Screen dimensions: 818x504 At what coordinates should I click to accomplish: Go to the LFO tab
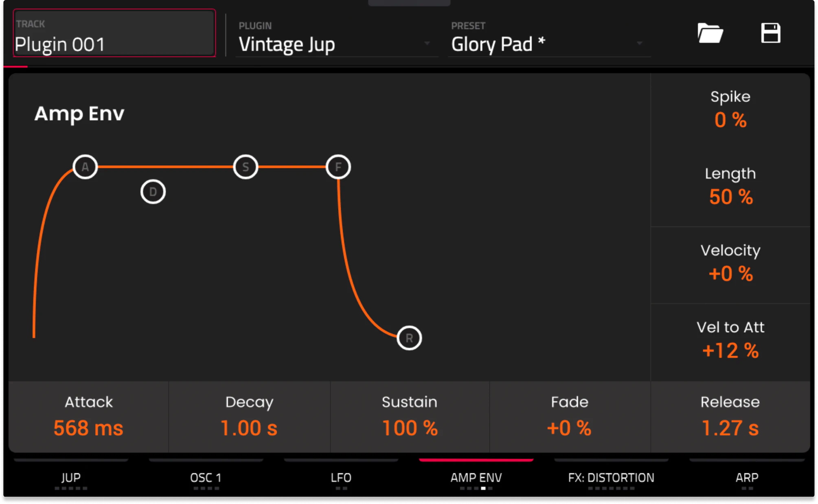[x=341, y=478]
